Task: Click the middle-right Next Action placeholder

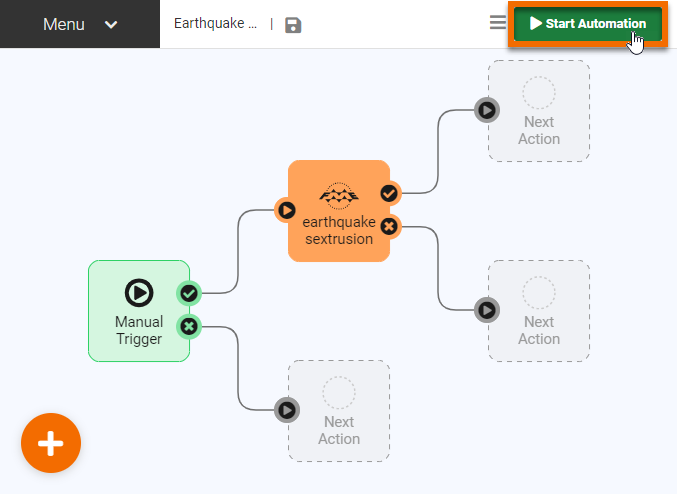Action: click(539, 311)
